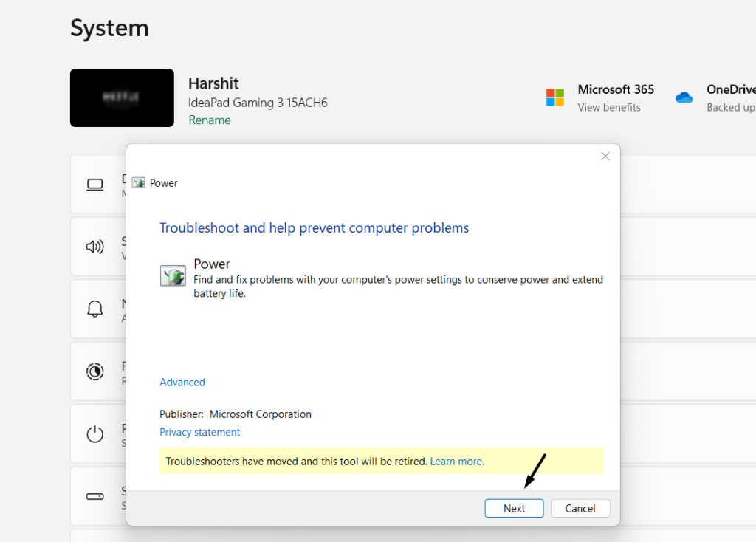This screenshot has height=542, width=756.
Task: Open the Privacy statement link
Action: 199,432
